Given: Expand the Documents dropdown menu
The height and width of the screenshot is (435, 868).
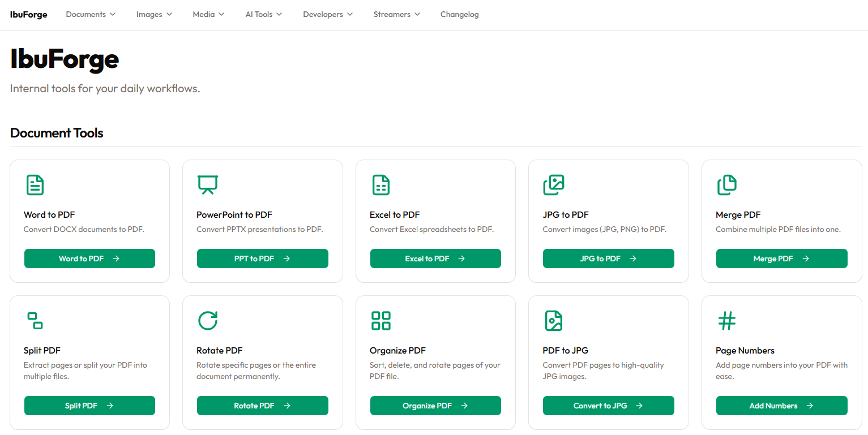Looking at the screenshot, I should pyautogui.click(x=90, y=14).
